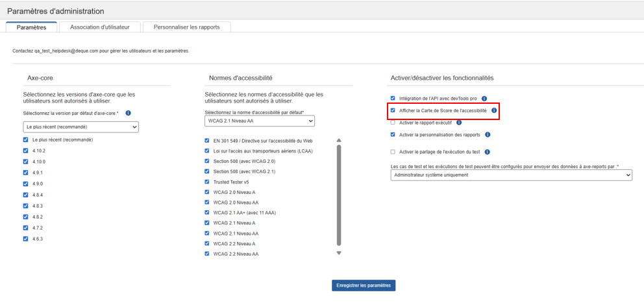
Task: Open Administrateur système uniquement dropdown
Action: pyautogui.click(x=511, y=175)
